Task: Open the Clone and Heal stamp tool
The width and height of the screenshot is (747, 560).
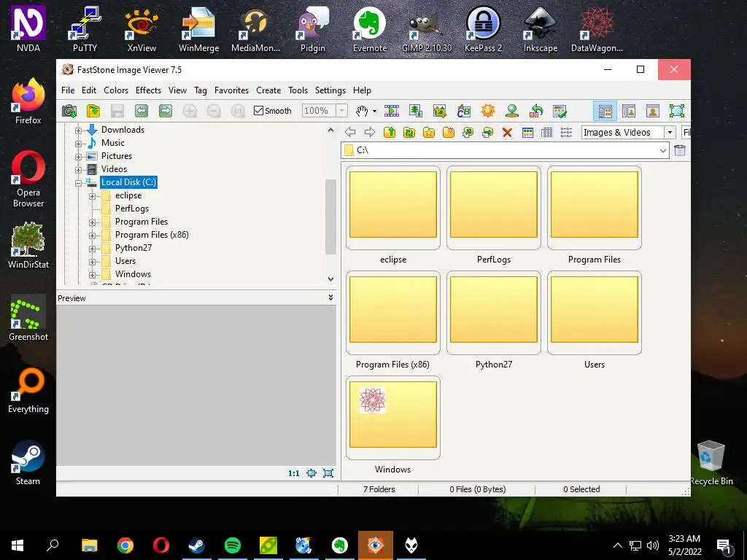Action: point(512,111)
